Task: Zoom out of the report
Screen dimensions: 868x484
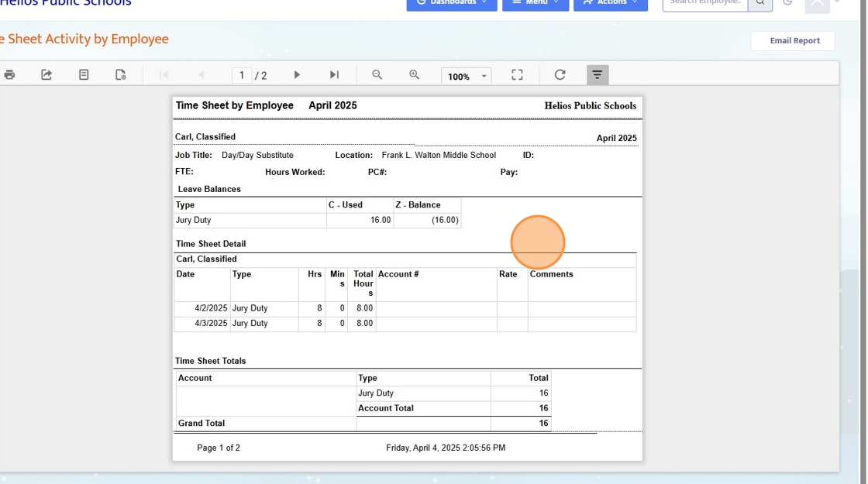Action: pyautogui.click(x=377, y=75)
